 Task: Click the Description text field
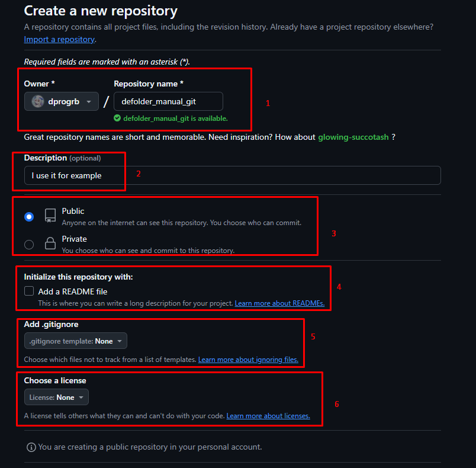pos(233,175)
